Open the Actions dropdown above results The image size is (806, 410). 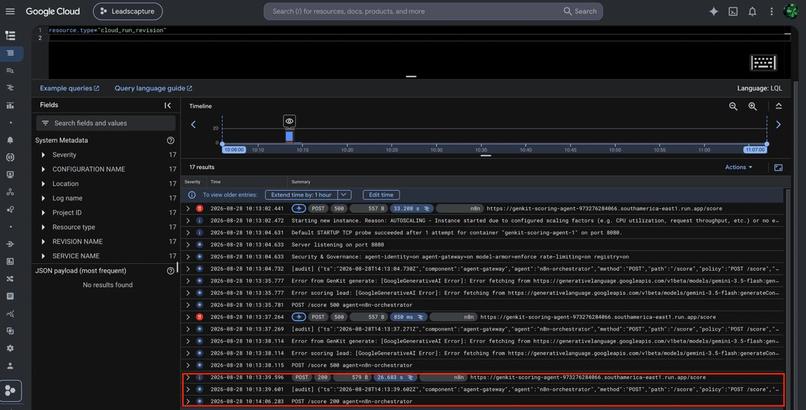[x=739, y=167]
